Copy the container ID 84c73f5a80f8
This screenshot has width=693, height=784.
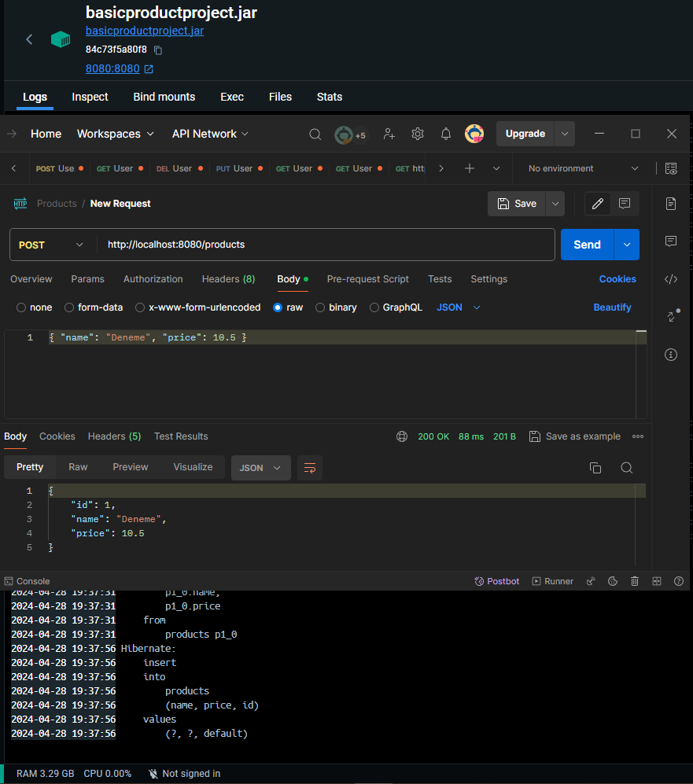(158, 50)
